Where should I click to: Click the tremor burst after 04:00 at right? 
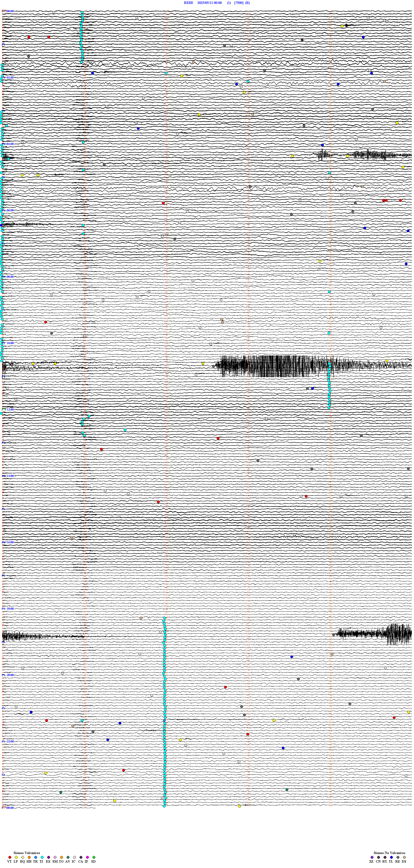362,155
